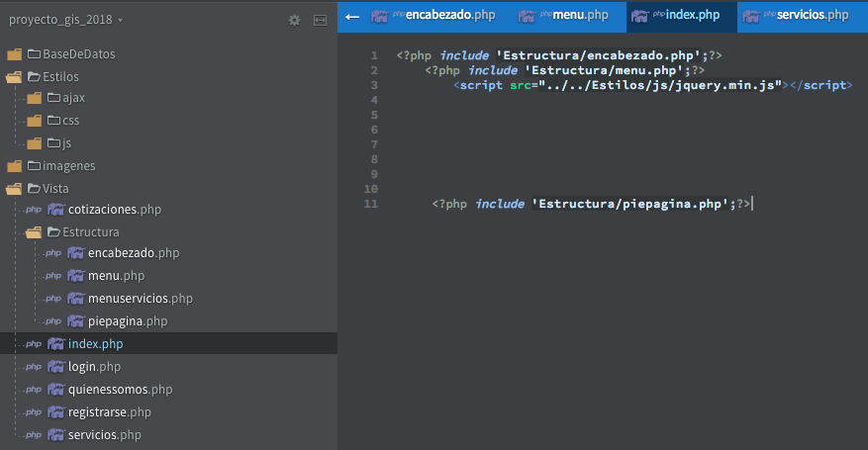Open registrarse.php in the file tree
The image size is (868, 450).
[x=109, y=411]
